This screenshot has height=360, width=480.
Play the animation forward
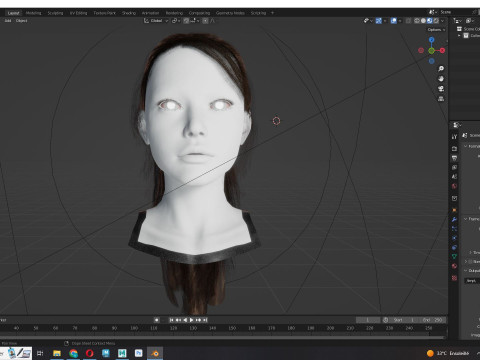pyautogui.click(x=191, y=320)
